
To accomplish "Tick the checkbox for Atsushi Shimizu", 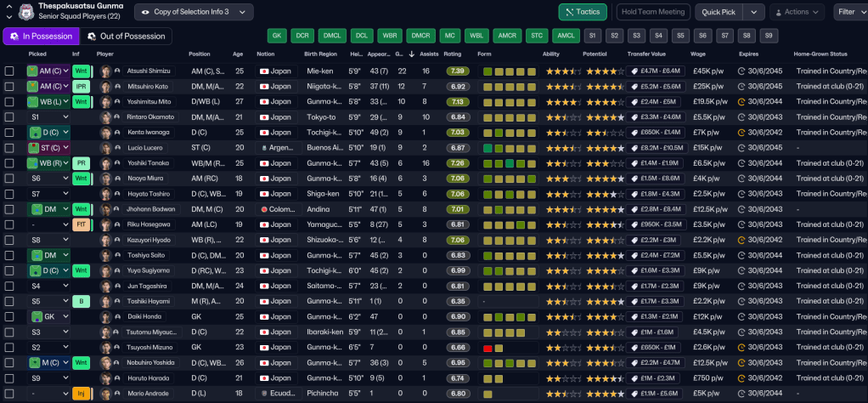I will tap(9, 71).
